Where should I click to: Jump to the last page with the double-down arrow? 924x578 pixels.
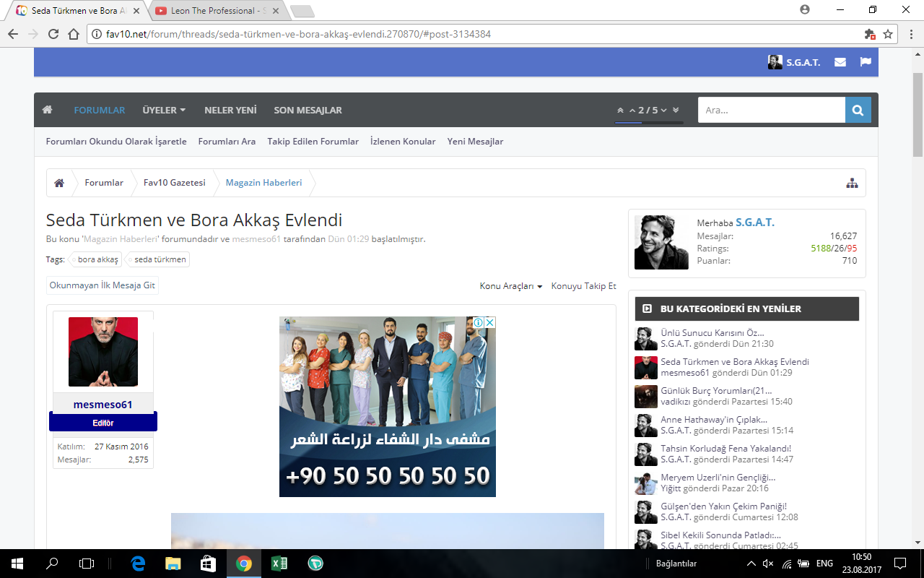[676, 111]
